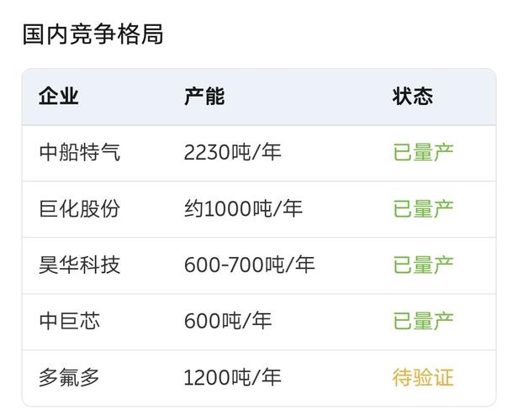The image size is (518, 420).
Task: Select the 600-700吨/年 capacity cell
Action: click(x=250, y=265)
